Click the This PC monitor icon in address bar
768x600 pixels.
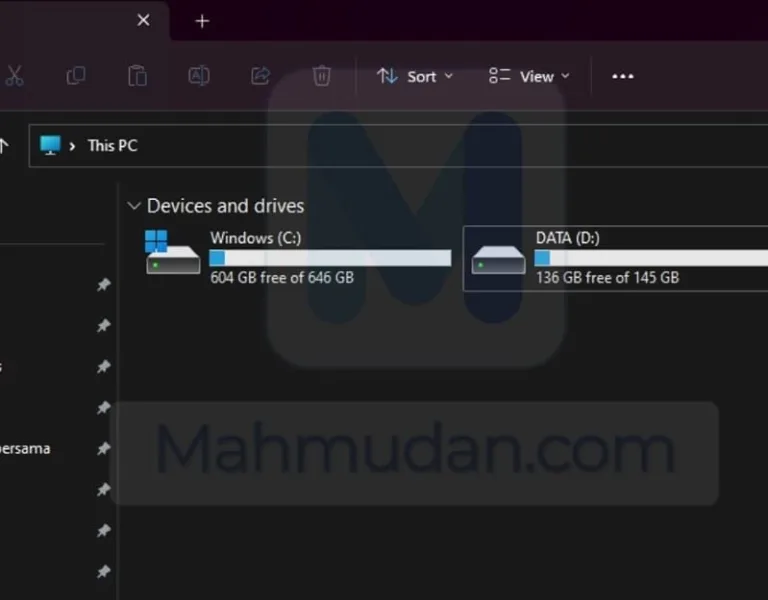coord(50,145)
